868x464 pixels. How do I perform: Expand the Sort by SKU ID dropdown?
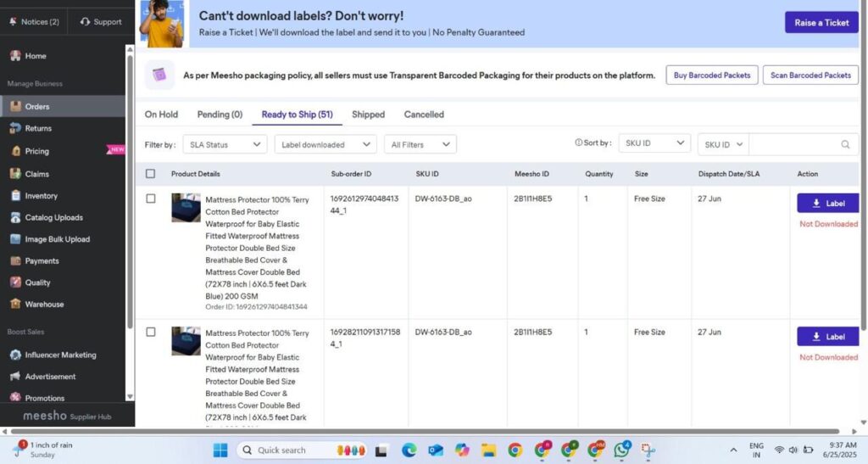click(654, 143)
